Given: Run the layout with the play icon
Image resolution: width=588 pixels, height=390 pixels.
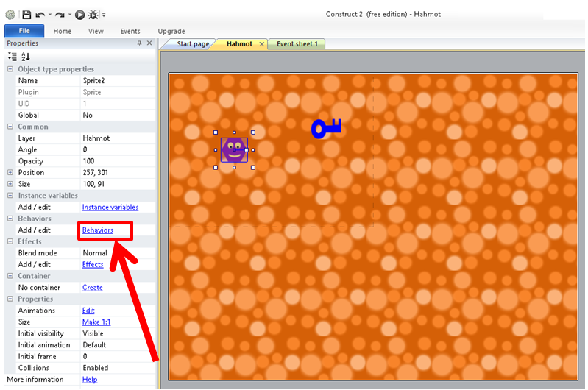Looking at the screenshot, I should tap(79, 14).
